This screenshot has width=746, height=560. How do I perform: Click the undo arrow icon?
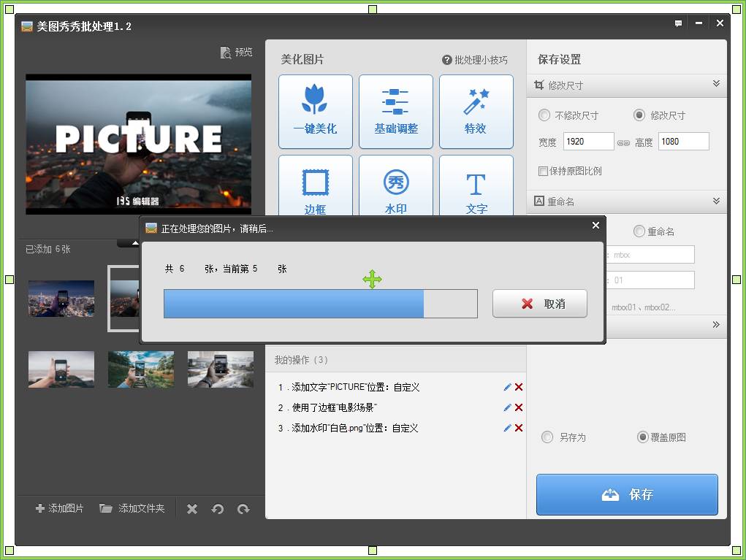(218, 509)
